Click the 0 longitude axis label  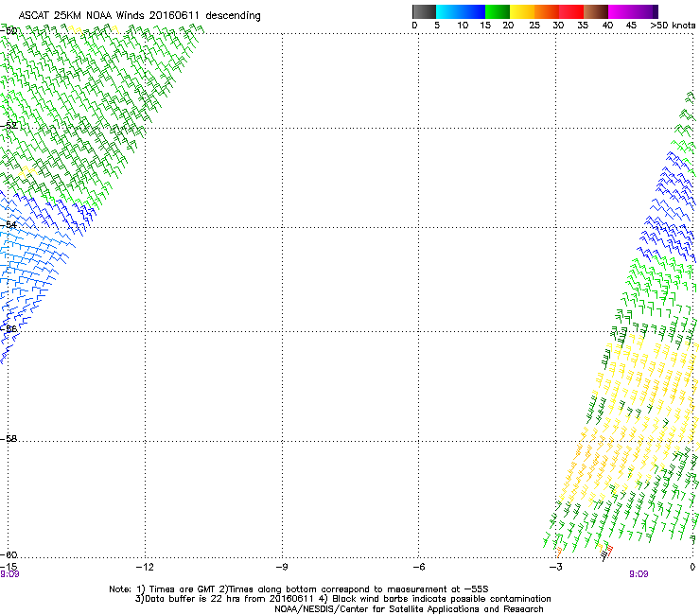pyautogui.click(x=692, y=567)
